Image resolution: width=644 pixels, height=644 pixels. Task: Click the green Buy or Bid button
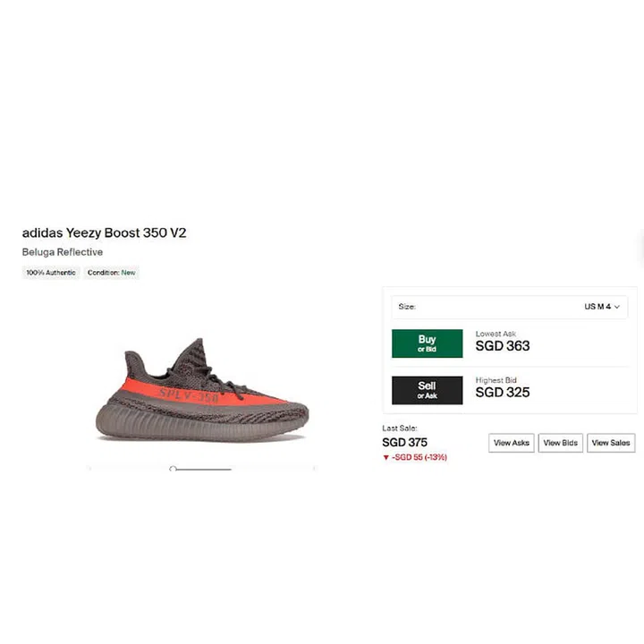click(428, 343)
